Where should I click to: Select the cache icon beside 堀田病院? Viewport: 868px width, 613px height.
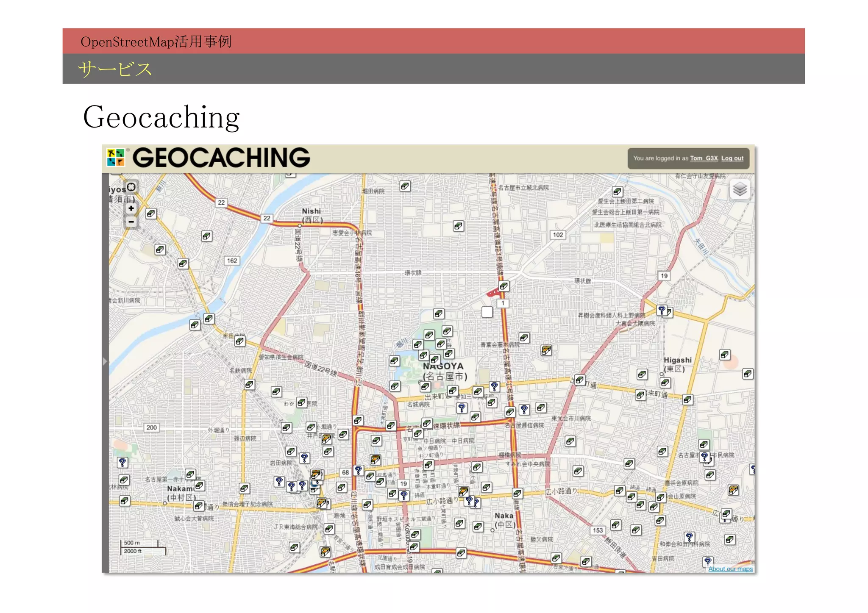(x=405, y=186)
